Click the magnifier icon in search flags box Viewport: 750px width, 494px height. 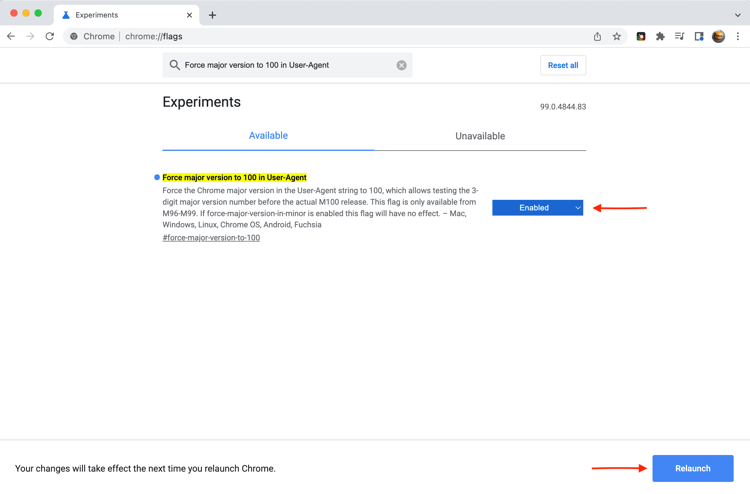tap(175, 65)
